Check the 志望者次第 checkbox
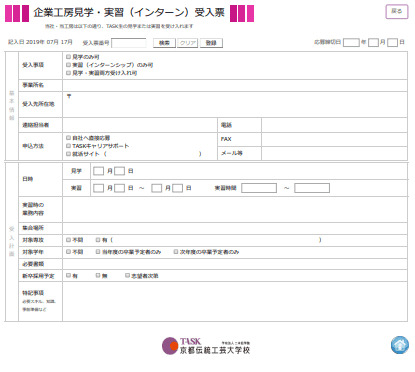The image size is (415, 372). [x=127, y=275]
